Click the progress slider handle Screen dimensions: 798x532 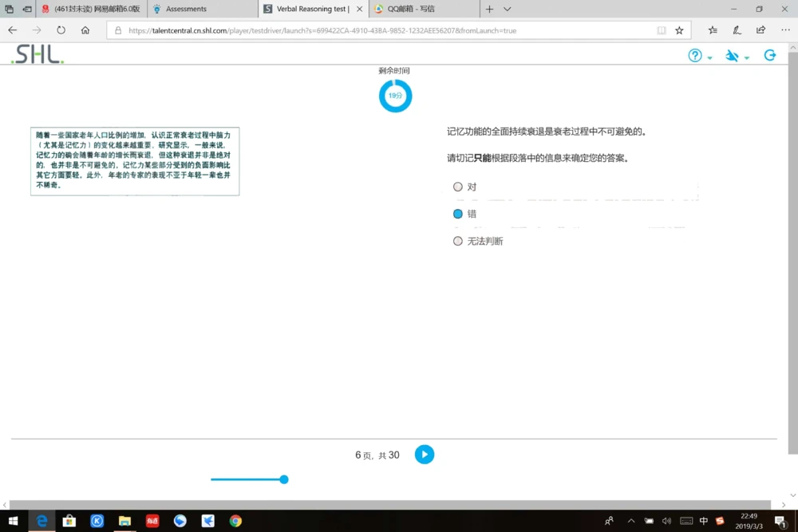(283, 479)
